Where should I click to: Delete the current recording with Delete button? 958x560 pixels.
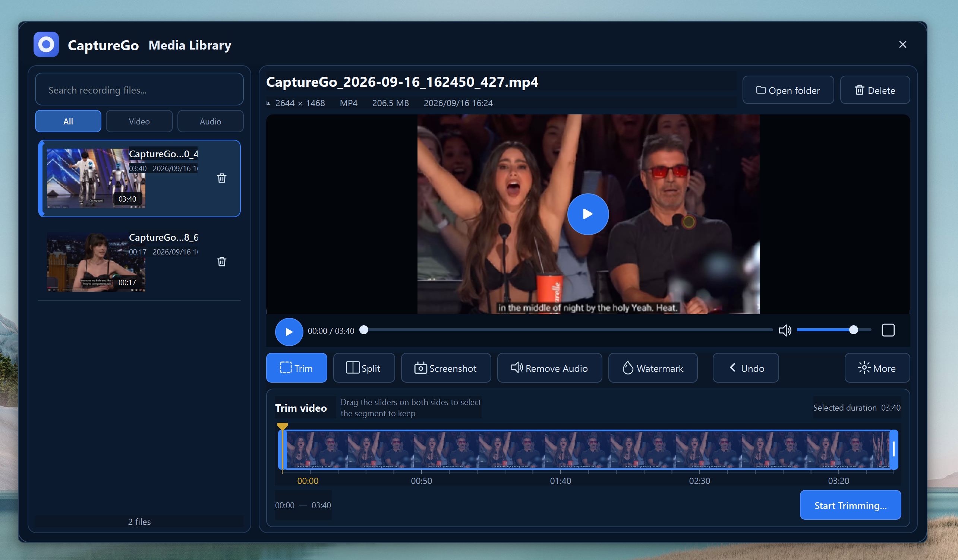pyautogui.click(x=875, y=90)
